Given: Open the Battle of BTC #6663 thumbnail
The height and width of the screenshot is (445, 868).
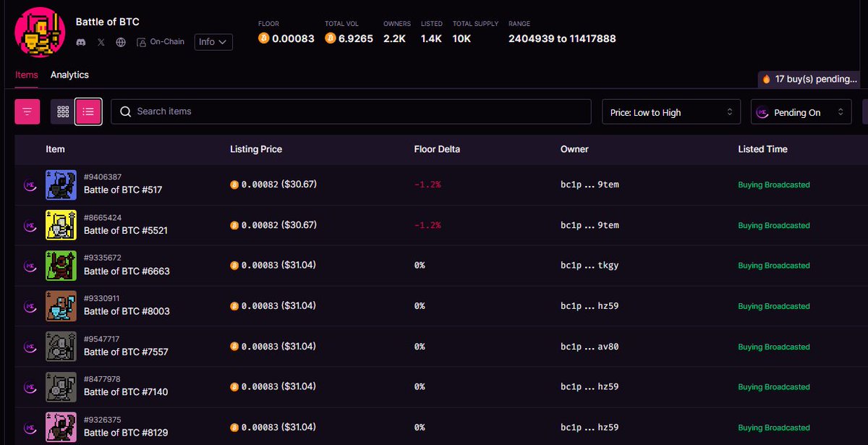Looking at the screenshot, I should tap(61, 266).
